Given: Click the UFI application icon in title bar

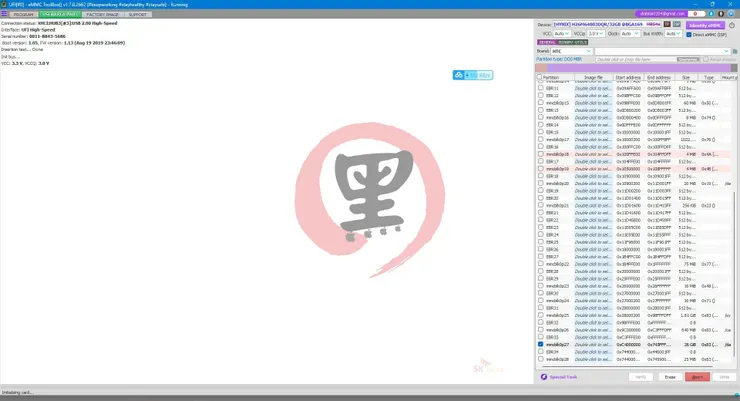Looking at the screenshot, I should (4, 4).
